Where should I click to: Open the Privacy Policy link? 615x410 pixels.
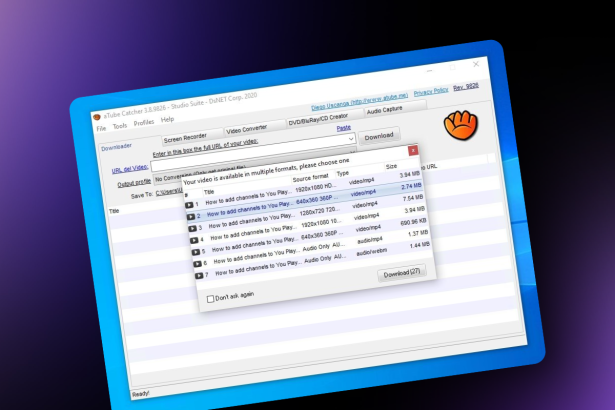[431, 91]
